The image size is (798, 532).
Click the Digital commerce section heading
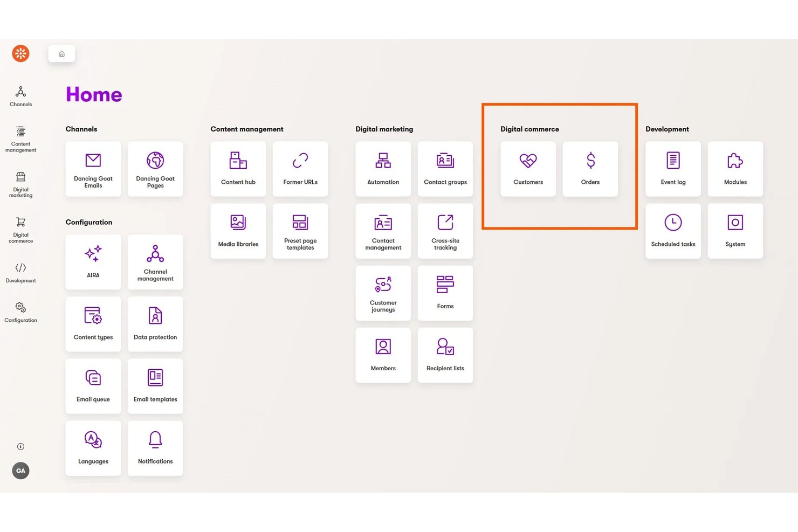[529, 129]
